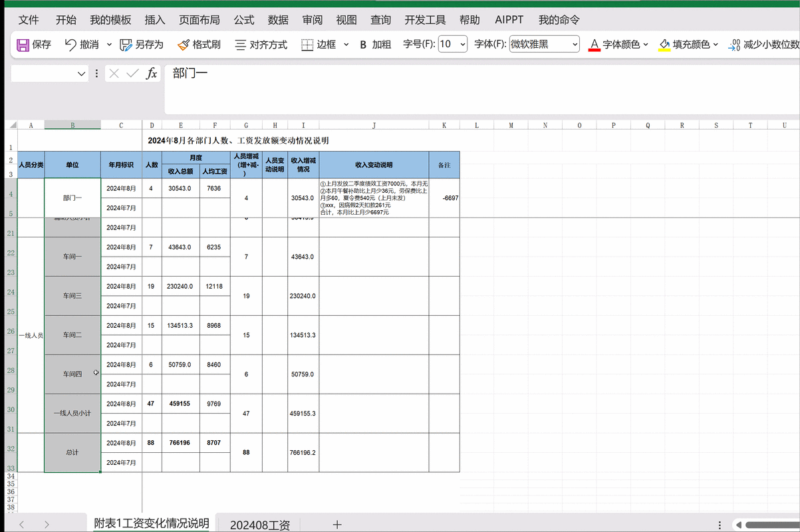Click the + button to add new sheet
This screenshot has height=532, width=800.
click(337, 525)
